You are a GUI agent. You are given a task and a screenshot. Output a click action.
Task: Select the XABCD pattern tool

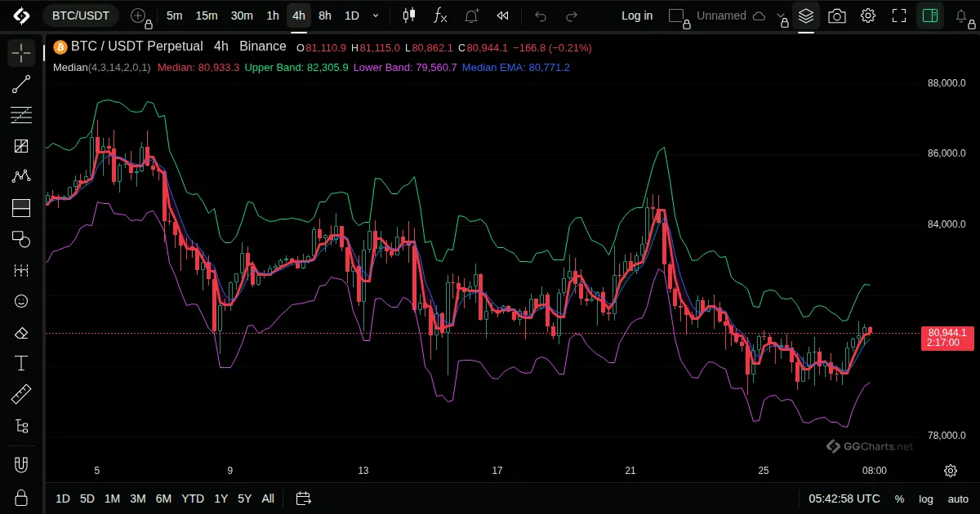click(21, 177)
